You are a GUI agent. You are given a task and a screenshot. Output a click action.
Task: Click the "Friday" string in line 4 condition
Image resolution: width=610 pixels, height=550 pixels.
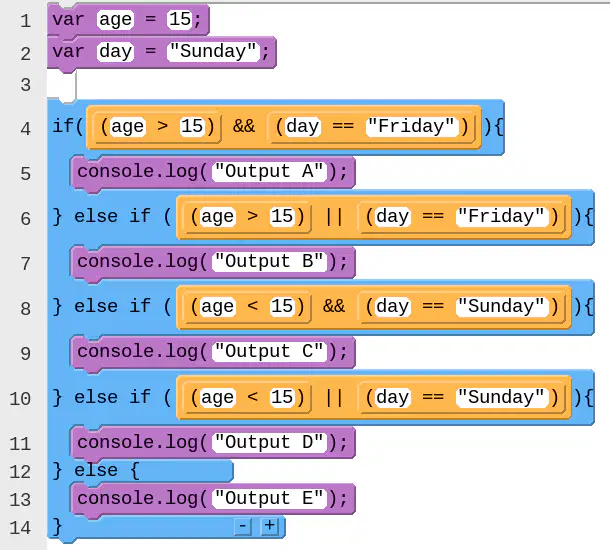411,127
